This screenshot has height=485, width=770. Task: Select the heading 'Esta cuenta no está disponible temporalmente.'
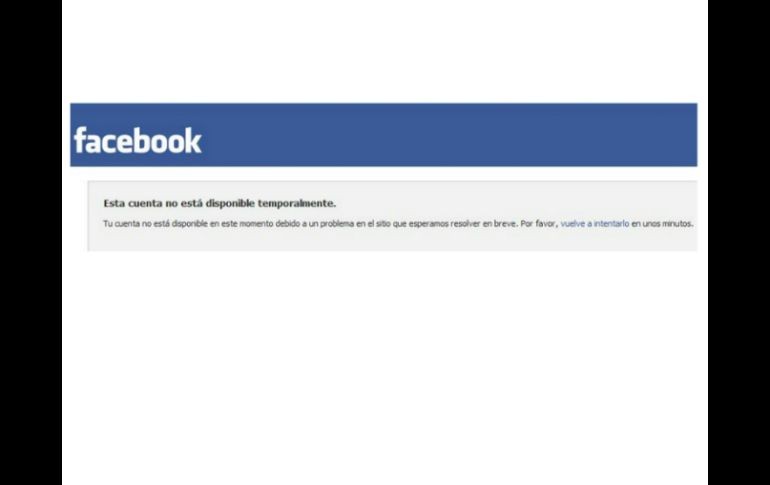[x=220, y=203]
